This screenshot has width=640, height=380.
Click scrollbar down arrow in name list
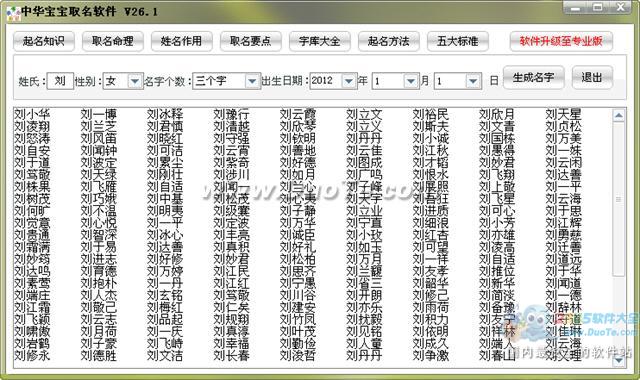618,360
